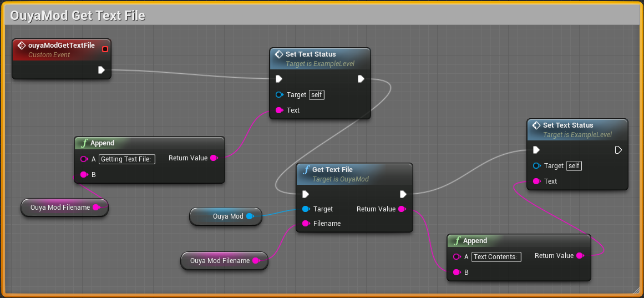Click the 'Getting Text File:' input field
The height and width of the screenshot is (298, 644).
pyautogui.click(x=127, y=159)
